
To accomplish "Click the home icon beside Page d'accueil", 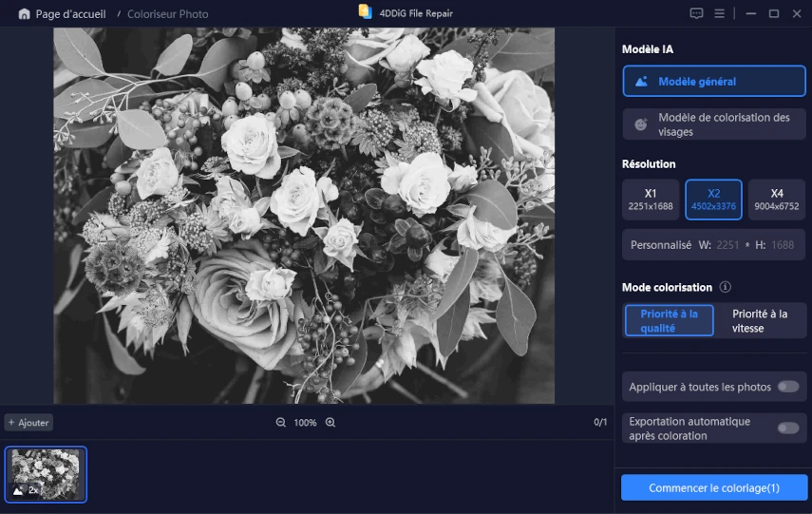I will point(24,14).
